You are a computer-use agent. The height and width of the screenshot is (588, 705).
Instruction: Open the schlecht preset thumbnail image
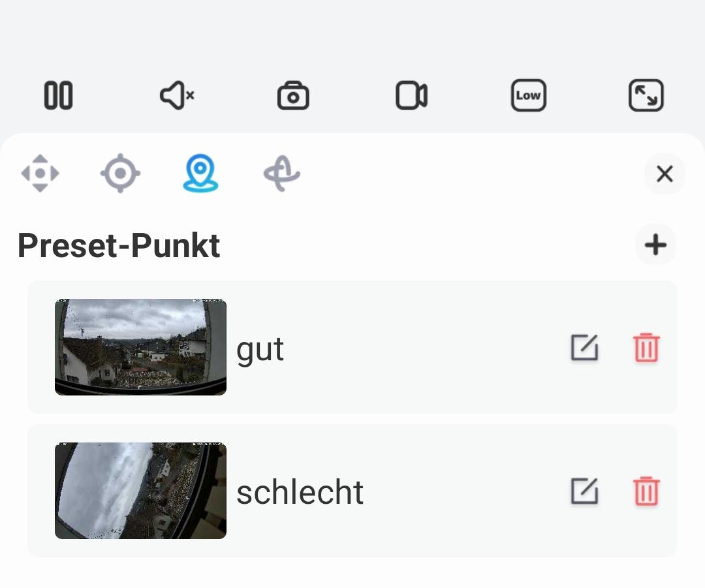[141, 491]
